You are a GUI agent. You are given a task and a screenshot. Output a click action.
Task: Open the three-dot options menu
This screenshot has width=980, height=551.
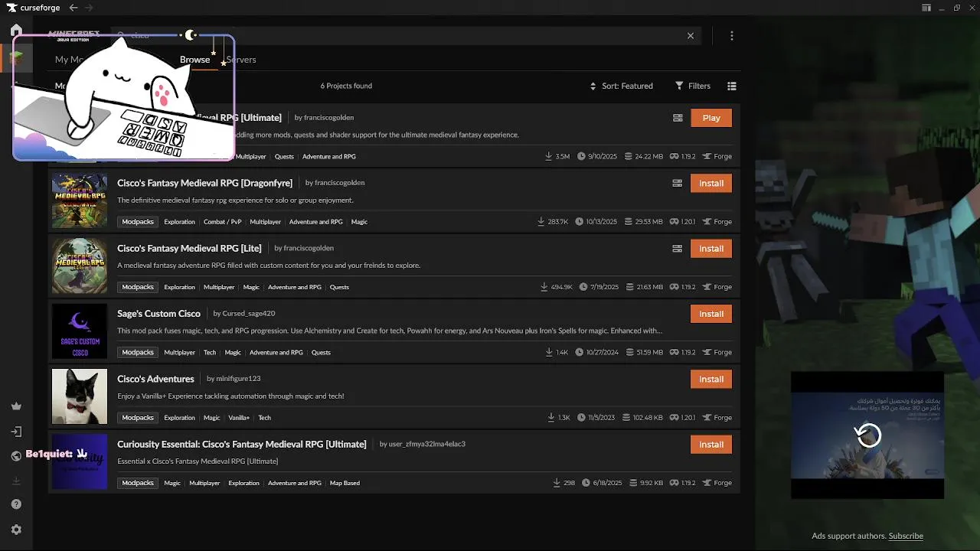pyautogui.click(x=732, y=36)
